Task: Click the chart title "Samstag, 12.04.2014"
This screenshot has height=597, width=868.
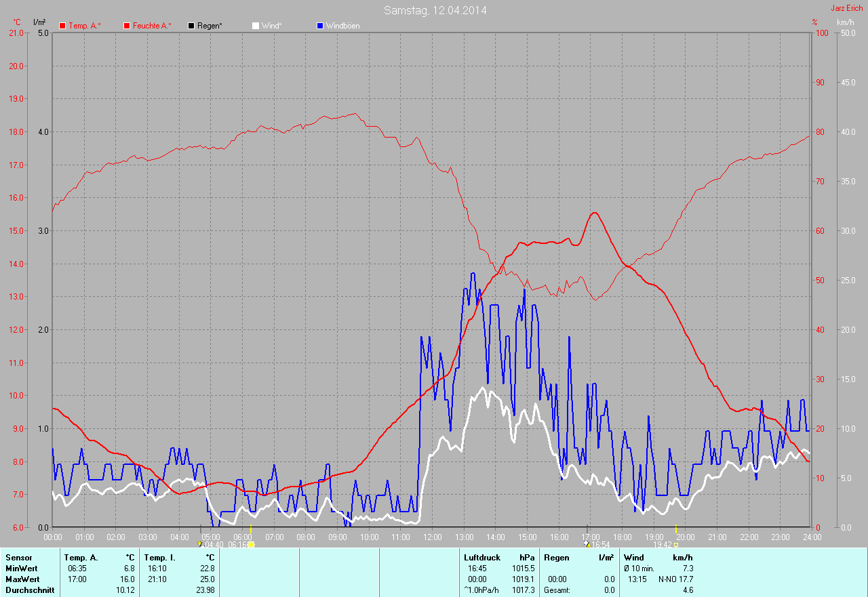Action: pos(435,10)
